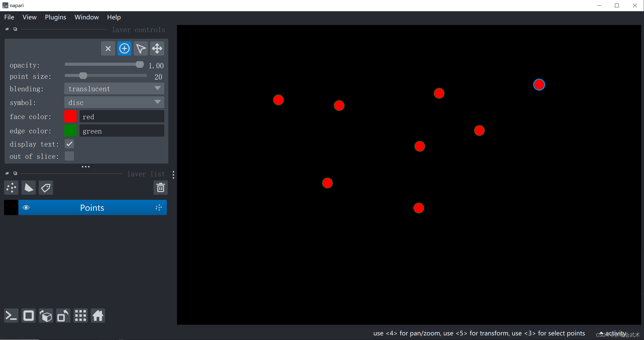Screen dimensions: 644x340
Task: Float the layer list panel
Action: (x=15, y=173)
